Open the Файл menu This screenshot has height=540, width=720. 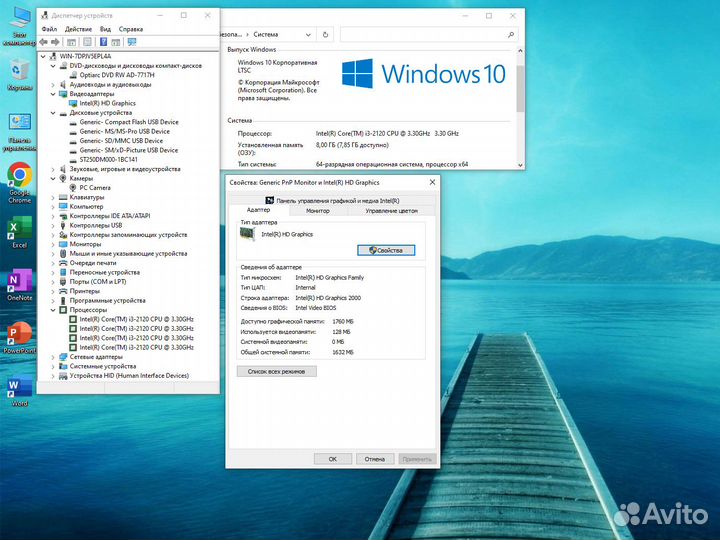pyautogui.click(x=49, y=29)
